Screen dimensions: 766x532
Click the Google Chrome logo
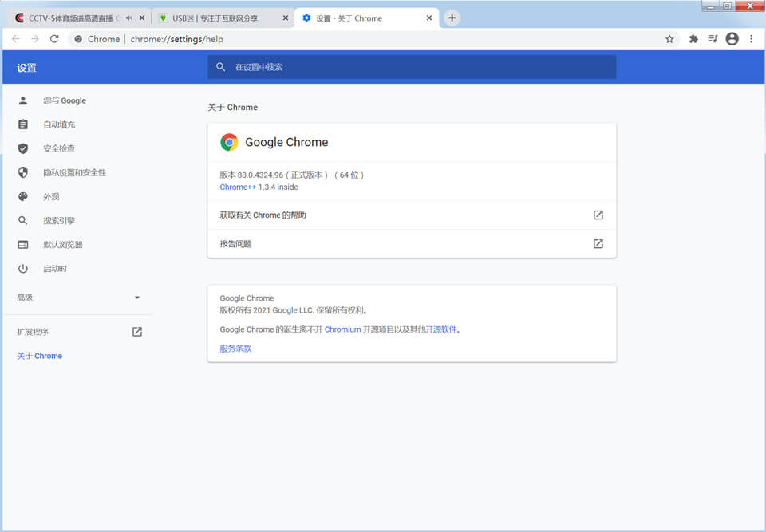(x=229, y=142)
